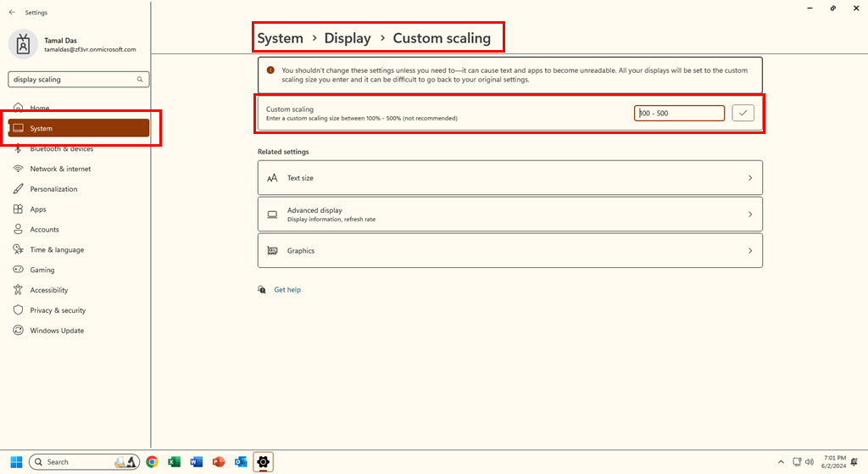This screenshot has width=868, height=474.
Task: Launch PowerPoint from the taskbar
Action: click(x=218, y=462)
